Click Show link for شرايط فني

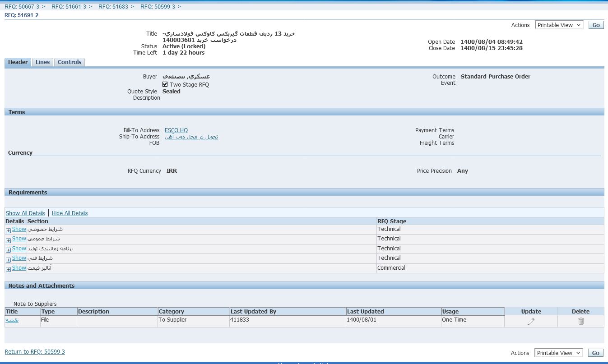(x=19, y=258)
